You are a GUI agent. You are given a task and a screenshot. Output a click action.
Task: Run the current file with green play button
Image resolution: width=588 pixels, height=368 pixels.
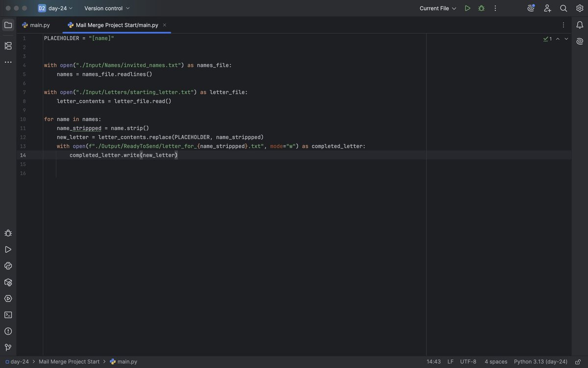pyautogui.click(x=467, y=8)
